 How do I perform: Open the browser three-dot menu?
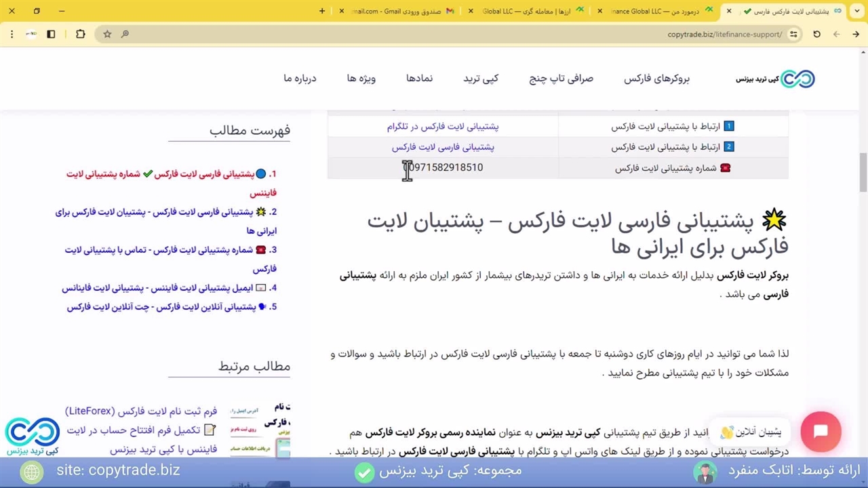pyautogui.click(x=12, y=34)
